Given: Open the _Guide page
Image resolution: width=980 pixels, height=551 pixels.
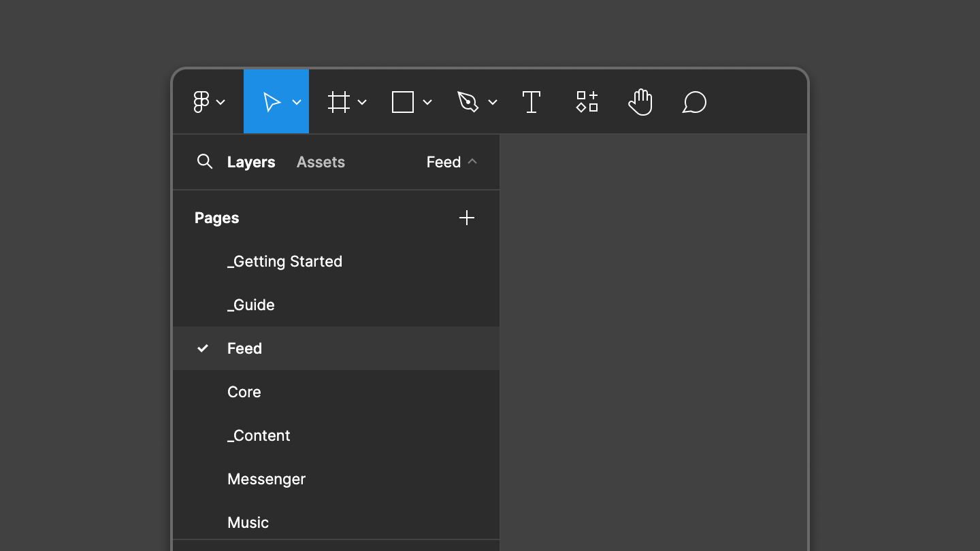Looking at the screenshot, I should [x=336, y=305].
